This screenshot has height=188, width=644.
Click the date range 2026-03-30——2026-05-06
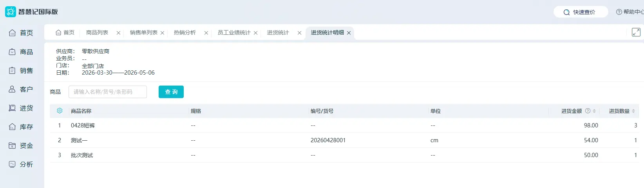pyautogui.click(x=118, y=73)
